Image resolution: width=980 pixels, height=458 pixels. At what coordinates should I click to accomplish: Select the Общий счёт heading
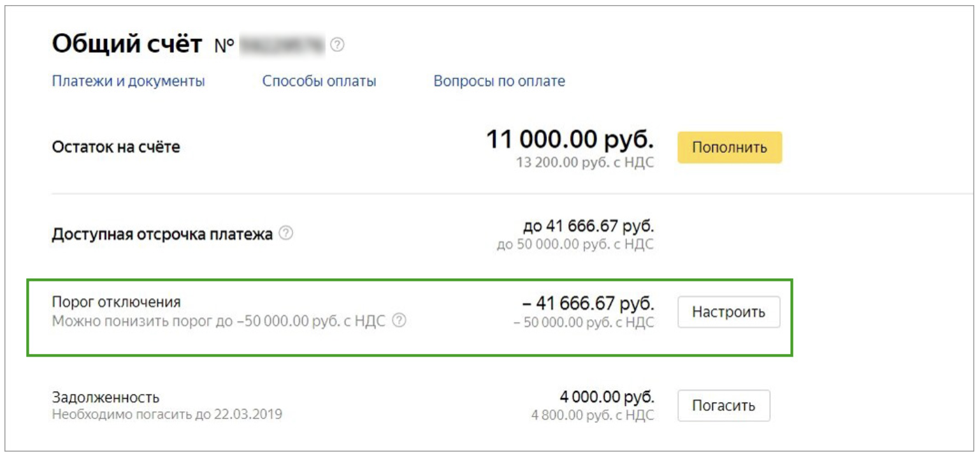(127, 45)
